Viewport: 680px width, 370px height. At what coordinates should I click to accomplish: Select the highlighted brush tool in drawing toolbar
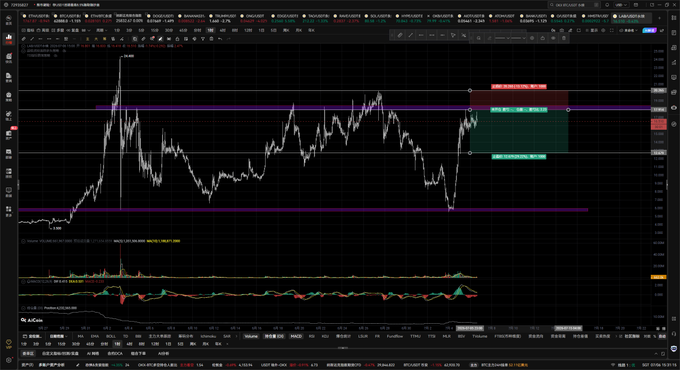160,39
